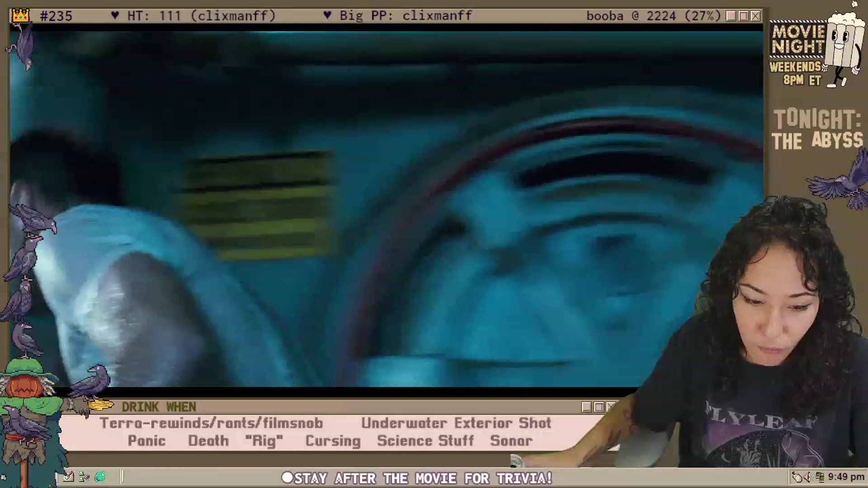Click the crown icon in title bar
This screenshot has height=488, width=868.
pyautogui.click(x=21, y=15)
